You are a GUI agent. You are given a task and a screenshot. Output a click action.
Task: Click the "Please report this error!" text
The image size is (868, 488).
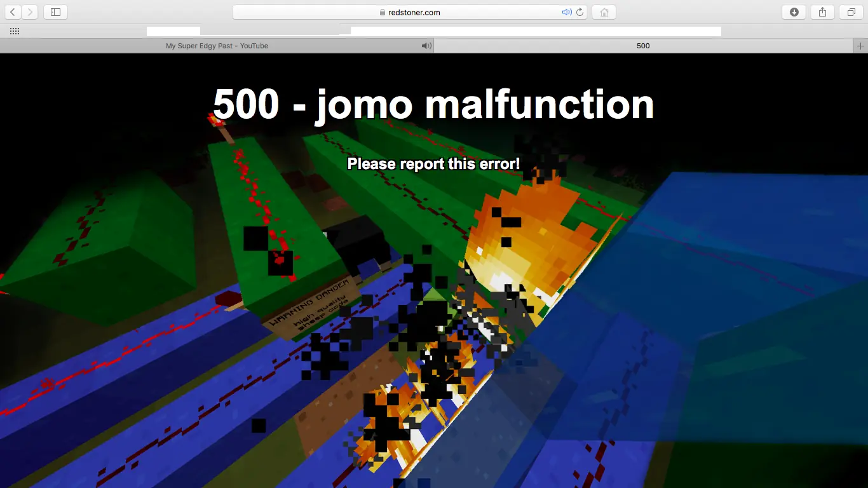(x=433, y=164)
